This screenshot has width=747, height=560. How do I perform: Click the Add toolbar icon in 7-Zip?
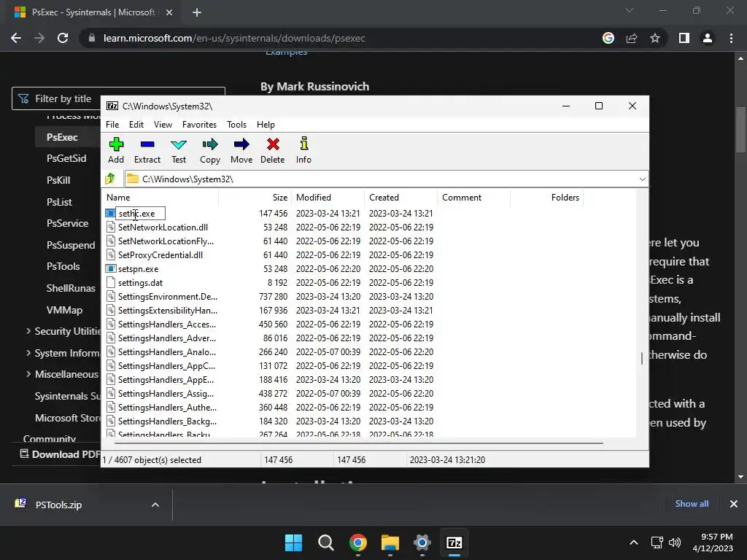(x=116, y=144)
